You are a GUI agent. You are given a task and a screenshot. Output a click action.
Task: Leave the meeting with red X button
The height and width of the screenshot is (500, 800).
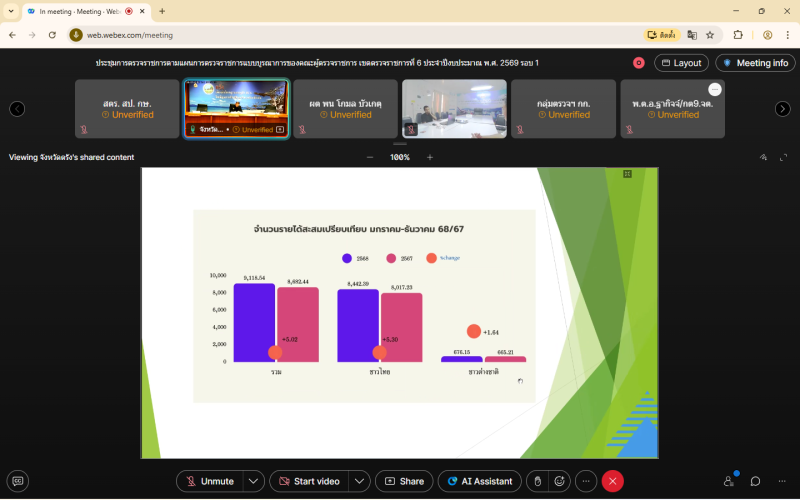point(612,481)
